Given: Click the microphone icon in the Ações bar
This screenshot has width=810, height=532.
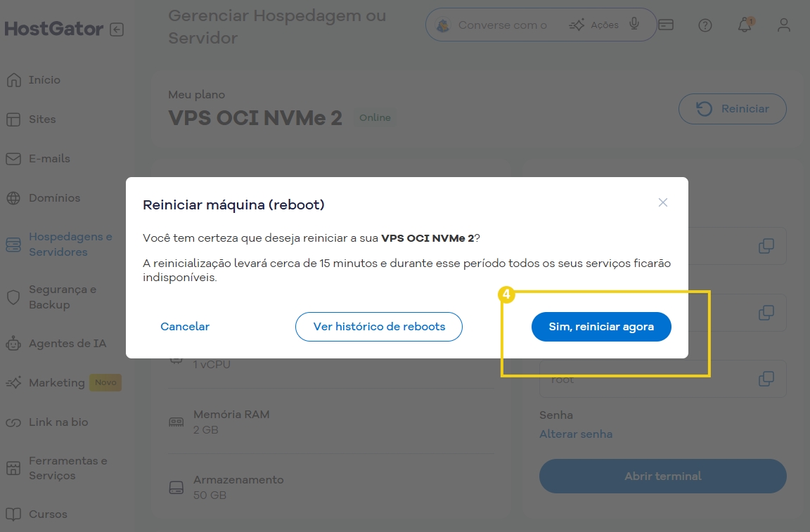Looking at the screenshot, I should pyautogui.click(x=634, y=24).
